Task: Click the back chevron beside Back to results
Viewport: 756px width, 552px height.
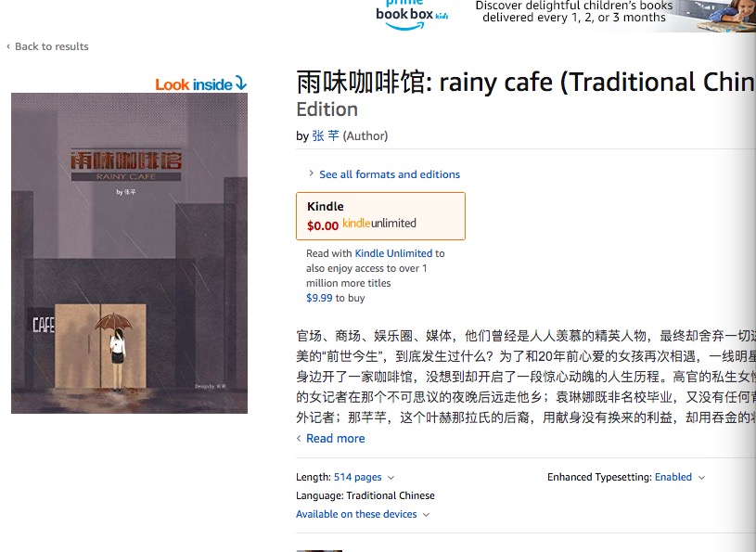Action: pyautogui.click(x=8, y=46)
